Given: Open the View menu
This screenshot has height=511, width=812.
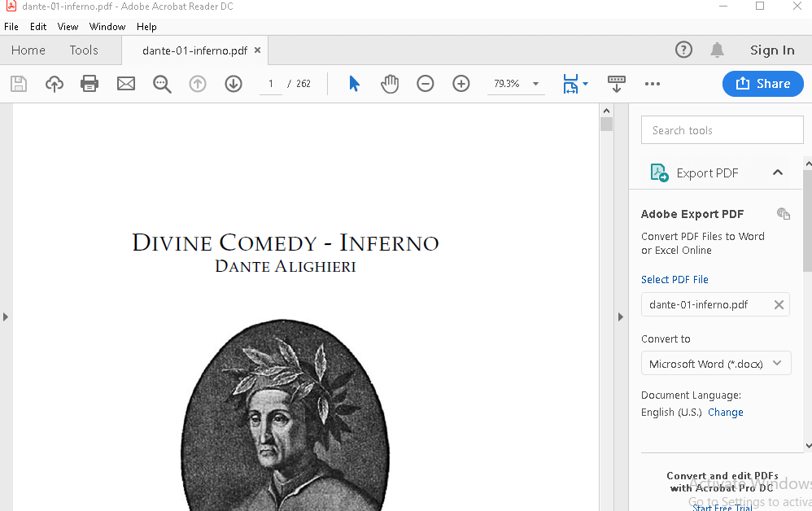Looking at the screenshot, I should pyautogui.click(x=68, y=27).
